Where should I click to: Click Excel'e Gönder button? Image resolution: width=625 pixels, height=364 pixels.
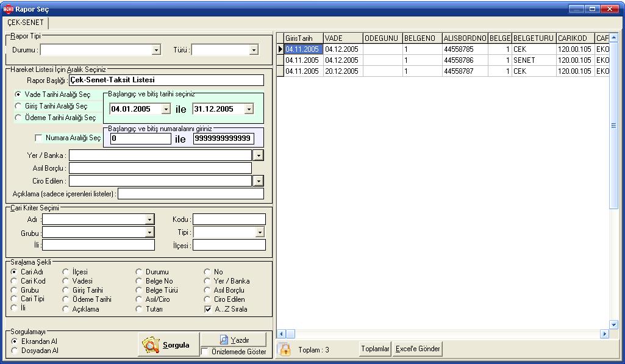pos(418,349)
